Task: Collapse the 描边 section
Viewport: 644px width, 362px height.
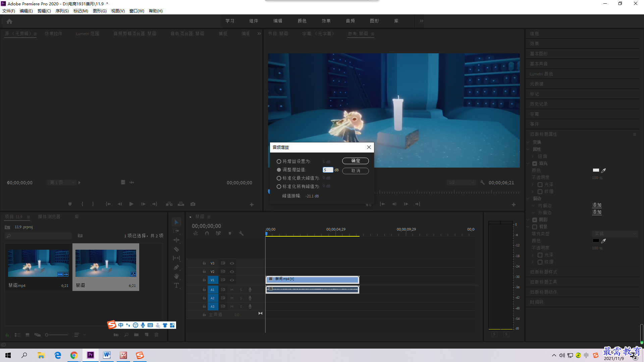Action: (528, 198)
